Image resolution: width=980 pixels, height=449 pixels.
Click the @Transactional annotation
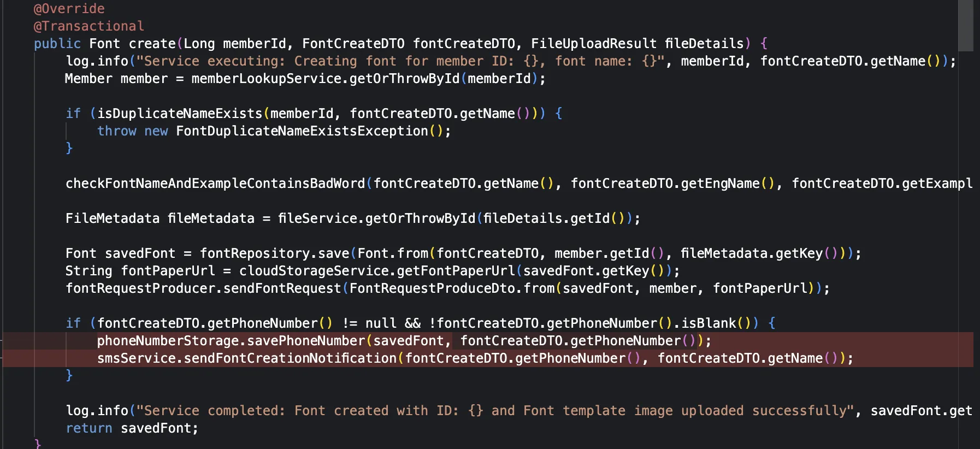click(x=88, y=26)
